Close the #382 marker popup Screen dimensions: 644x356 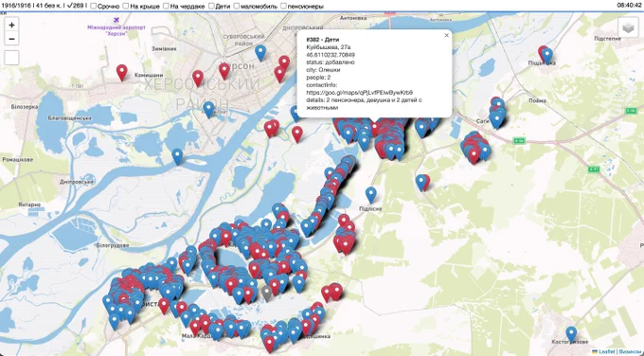[446, 35]
